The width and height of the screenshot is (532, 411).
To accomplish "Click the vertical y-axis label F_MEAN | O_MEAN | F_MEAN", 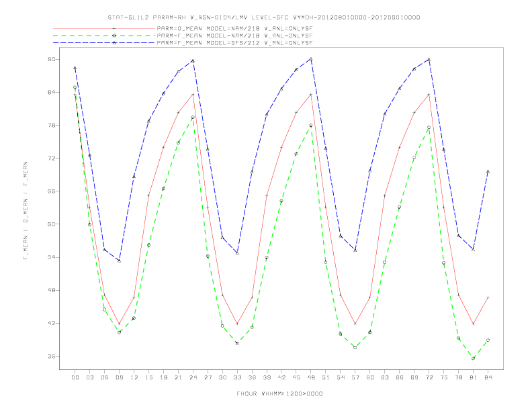I will [x=26, y=211].
